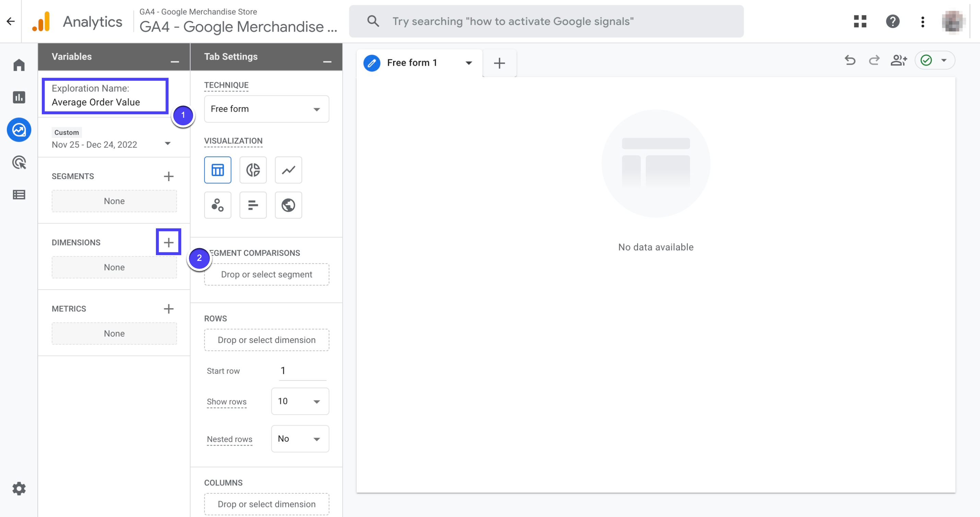Open the GA4 property selector

(238, 22)
